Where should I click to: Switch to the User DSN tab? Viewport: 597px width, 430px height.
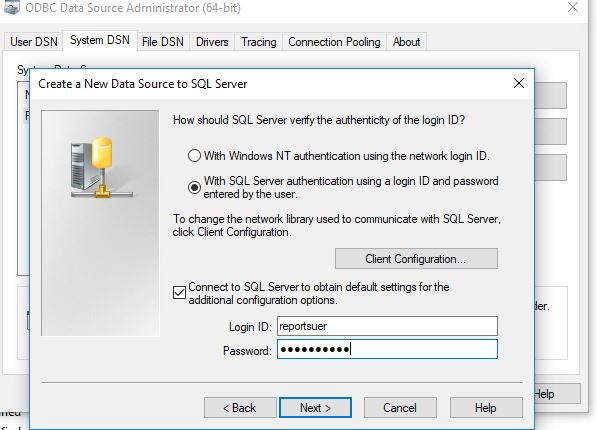[34, 42]
